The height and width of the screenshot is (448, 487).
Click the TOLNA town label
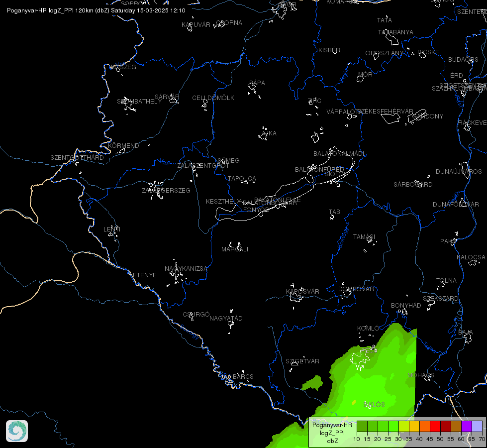(446, 280)
